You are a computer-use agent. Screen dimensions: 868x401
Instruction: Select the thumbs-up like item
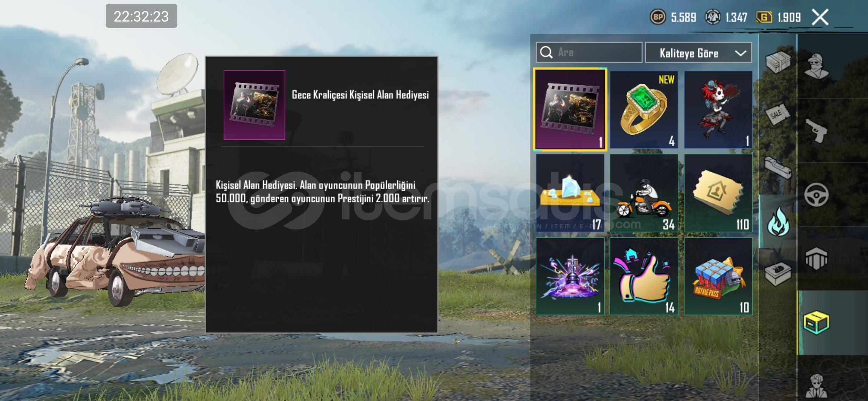point(644,276)
